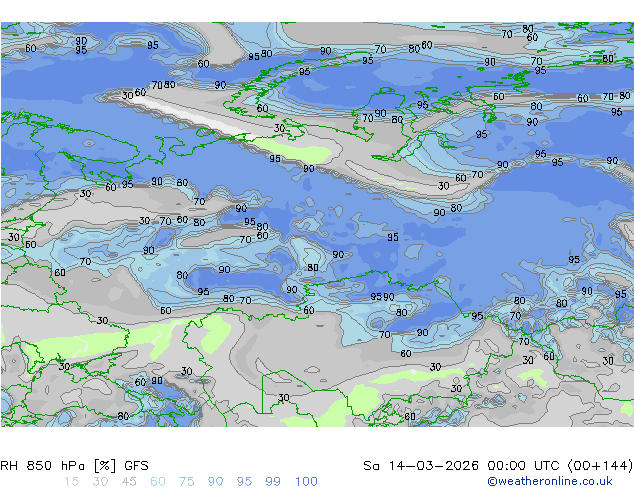
Task: Select legend value 60 in color scale
Action: pyautogui.click(x=158, y=482)
